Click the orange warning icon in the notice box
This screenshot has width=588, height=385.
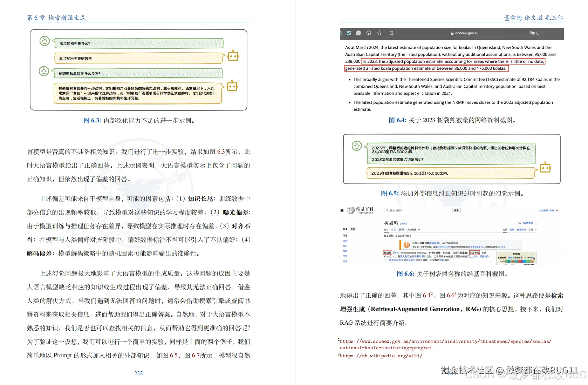click(406, 245)
